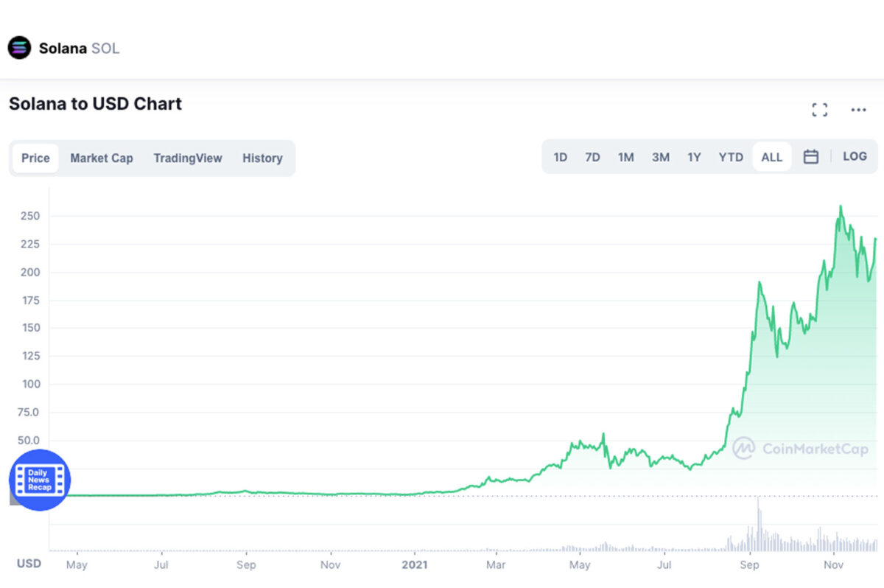Select the 1Y time range
Viewport: 884px width, 588px height.
(x=694, y=157)
